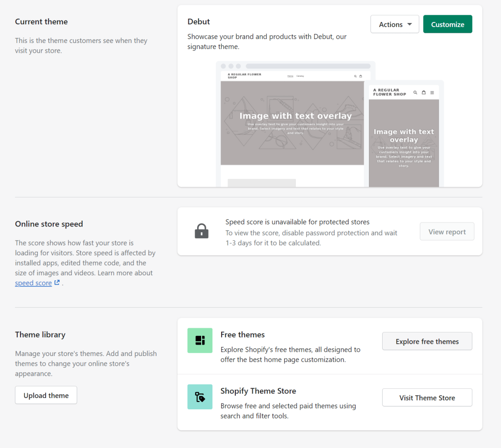Click 'Showcase your brand and products' description
The image size is (501, 448).
click(267, 42)
